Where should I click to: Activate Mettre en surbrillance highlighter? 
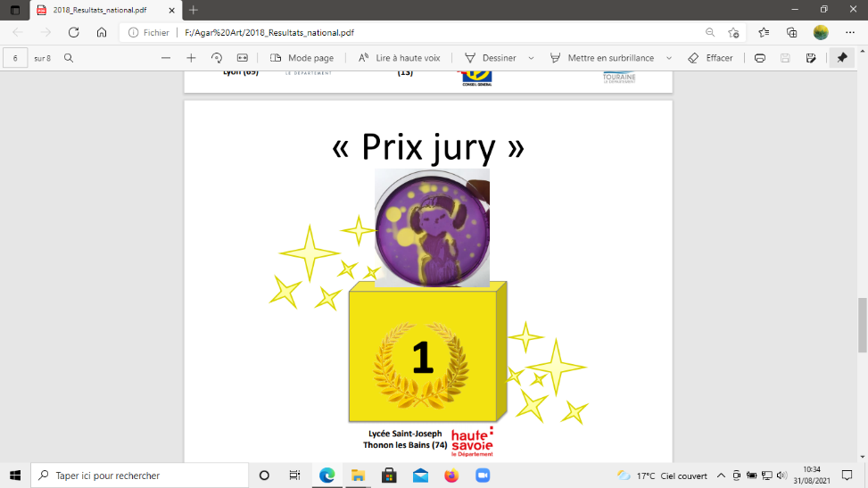click(602, 58)
